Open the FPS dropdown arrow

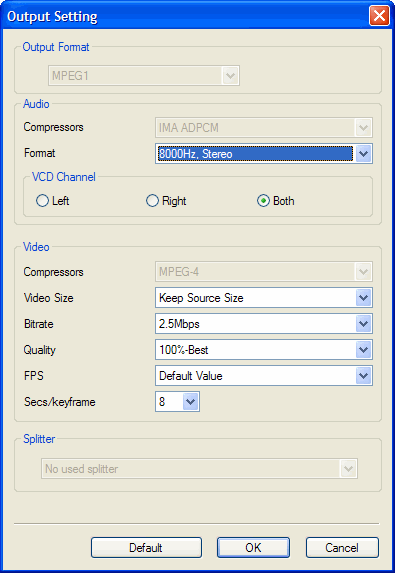(363, 376)
